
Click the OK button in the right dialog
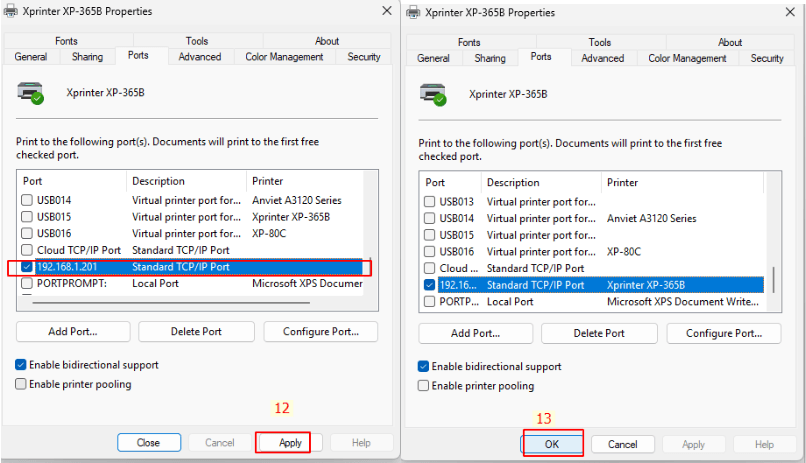coord(552,444)
